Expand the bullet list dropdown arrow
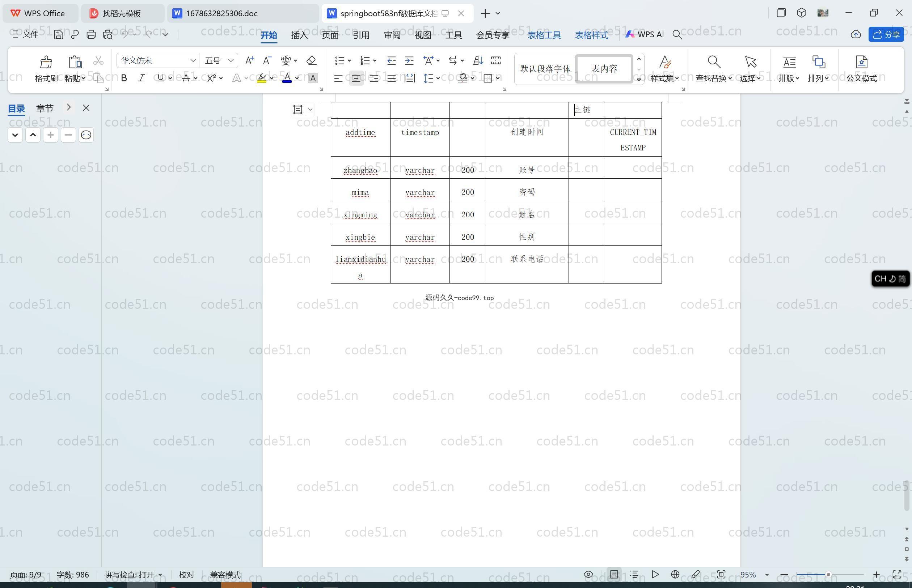912x588 pixels. coord(350,60)
